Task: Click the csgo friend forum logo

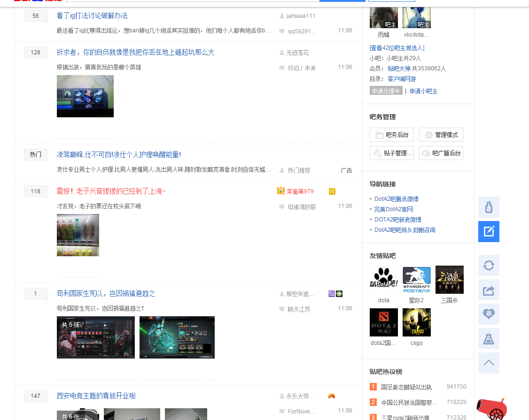Action: (416, 322)
